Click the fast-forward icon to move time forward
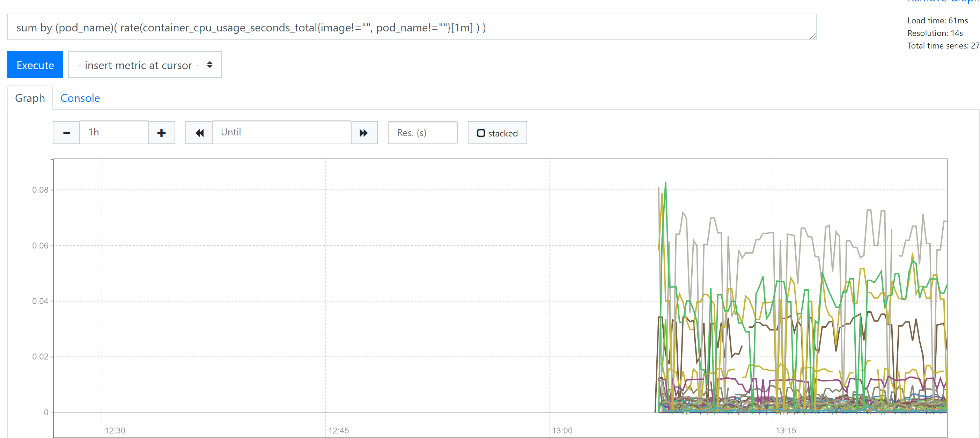 (364, 133)
